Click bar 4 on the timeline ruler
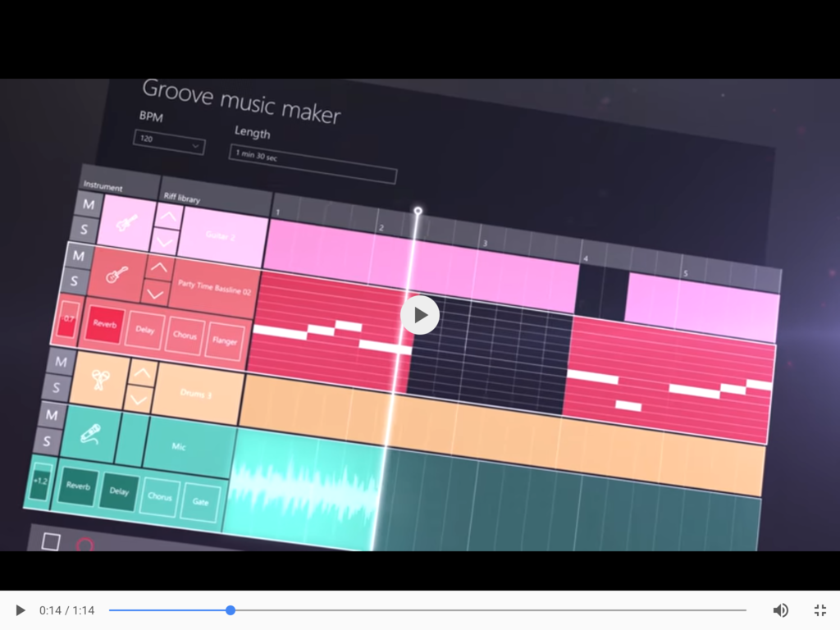840x630 pixels. [586, 258]
